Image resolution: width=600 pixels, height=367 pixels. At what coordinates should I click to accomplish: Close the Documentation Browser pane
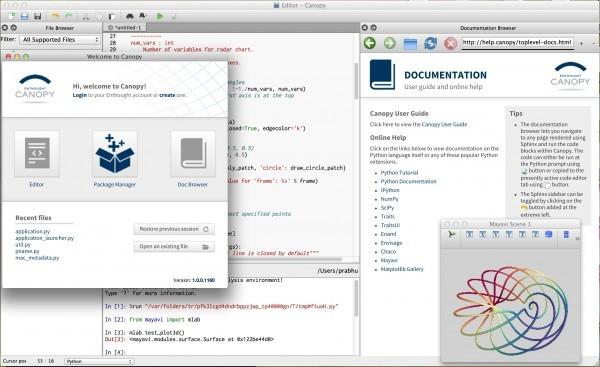365,28
